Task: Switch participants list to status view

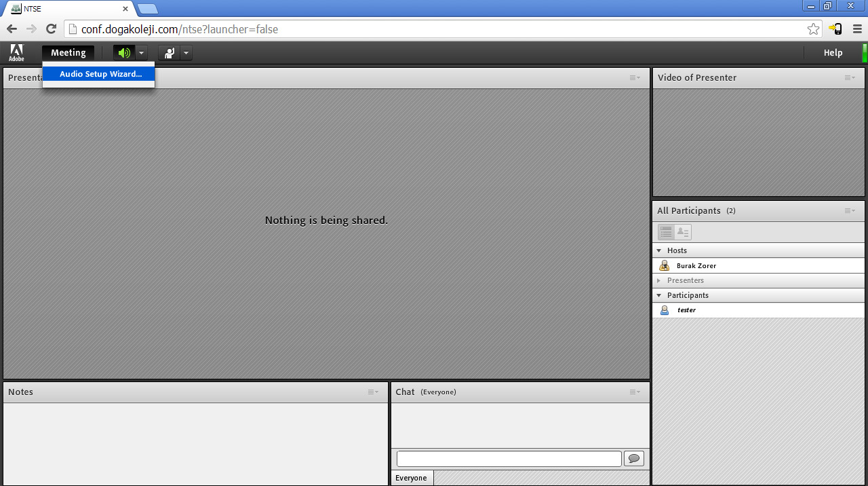Action: [x=683, y=232]
